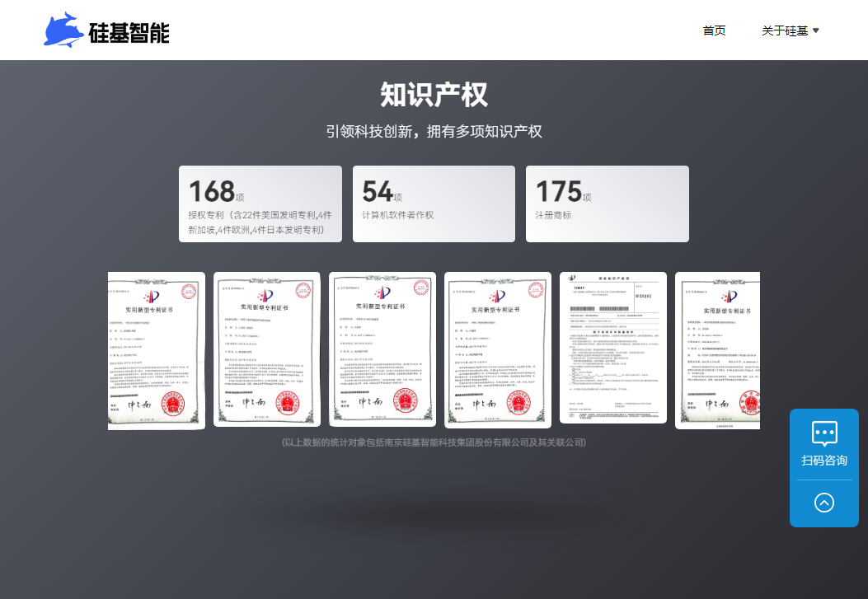Viewport: 868px width, 599px height.
Task: Select the 175项 注册商标 card
Action: coord(608,204)
